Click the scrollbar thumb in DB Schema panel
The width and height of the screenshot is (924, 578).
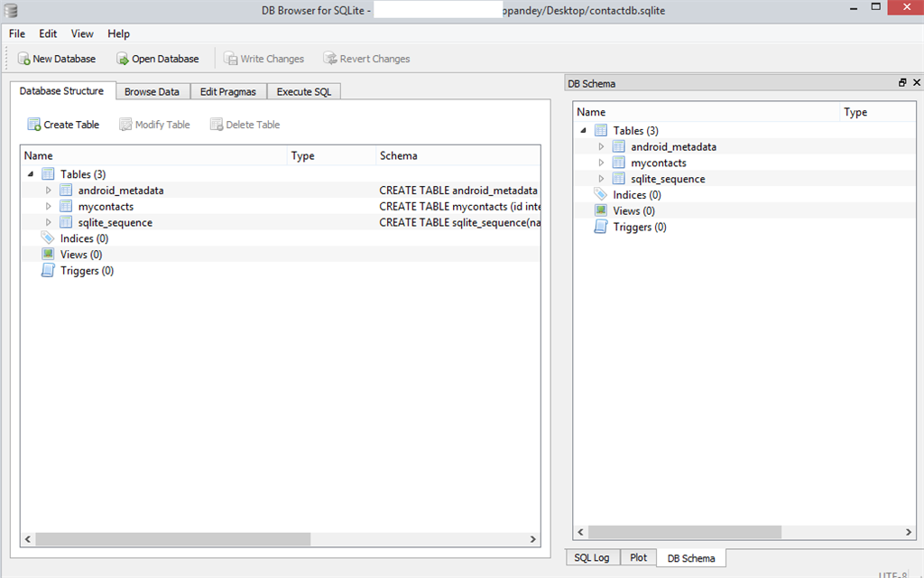click(x=685, y=532)
